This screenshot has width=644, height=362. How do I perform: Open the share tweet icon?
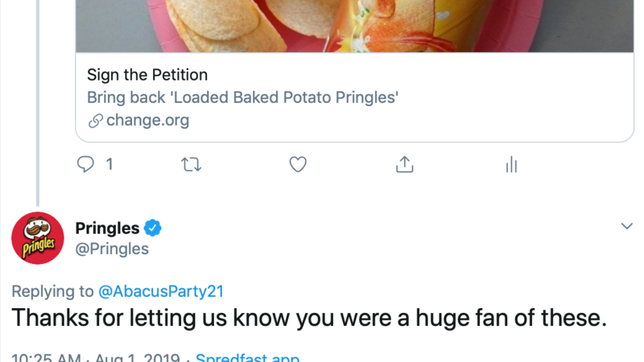coord(404,165)
